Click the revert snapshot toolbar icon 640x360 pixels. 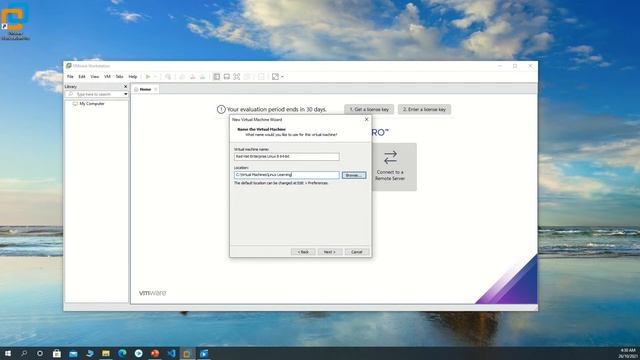[192, 77]
